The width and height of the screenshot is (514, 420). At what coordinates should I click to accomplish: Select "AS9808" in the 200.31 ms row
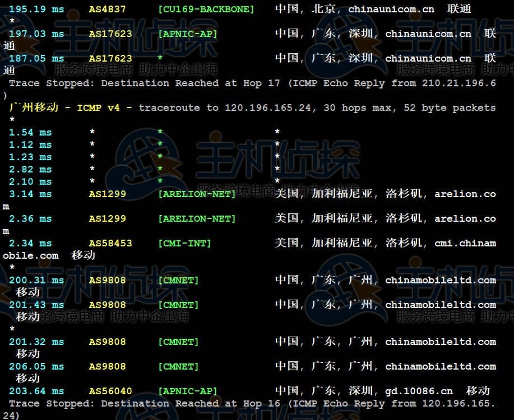pyautogui.click(x=107, y=280)
